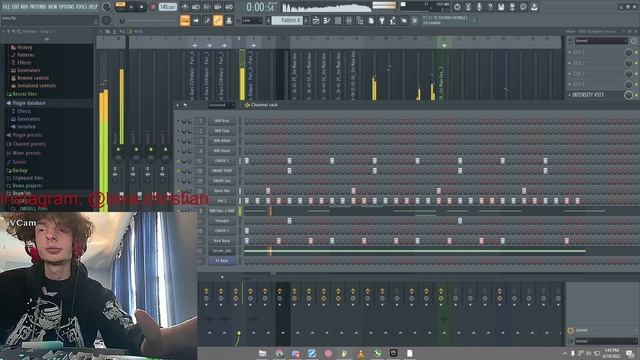Click the plug icon in toolbar
The width and height of the screenshot is (640, 360).
click(382, 20)
